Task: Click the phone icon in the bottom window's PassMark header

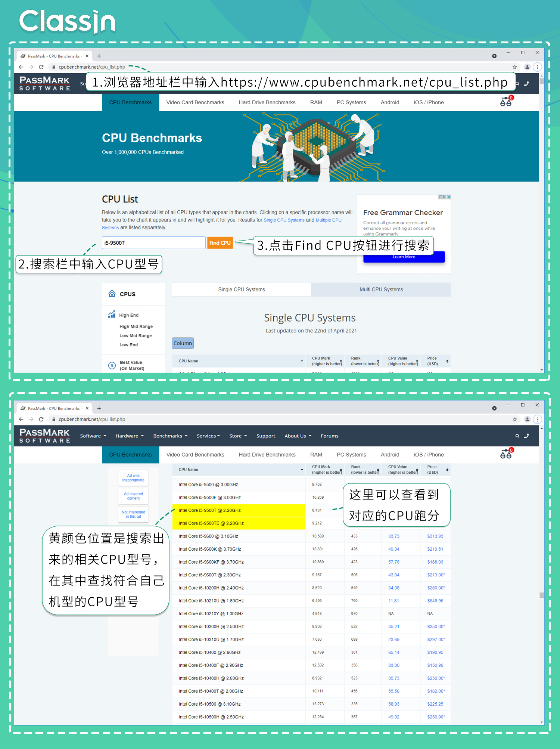Action: [x=526, y=436]
